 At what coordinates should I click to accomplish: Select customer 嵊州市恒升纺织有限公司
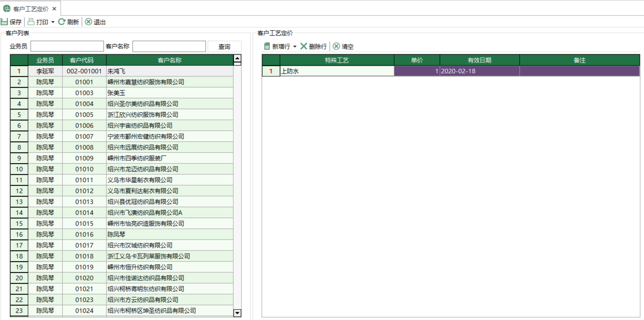tap(170, 267)
